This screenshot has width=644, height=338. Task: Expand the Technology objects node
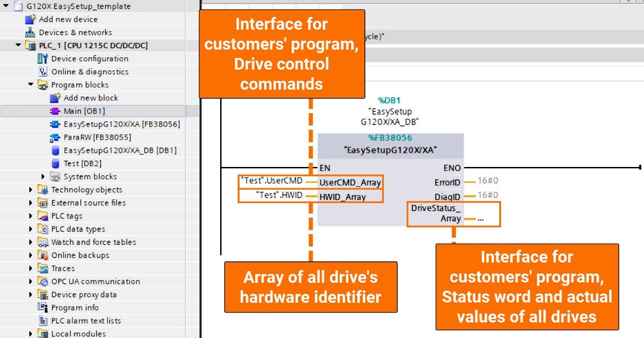31,190
